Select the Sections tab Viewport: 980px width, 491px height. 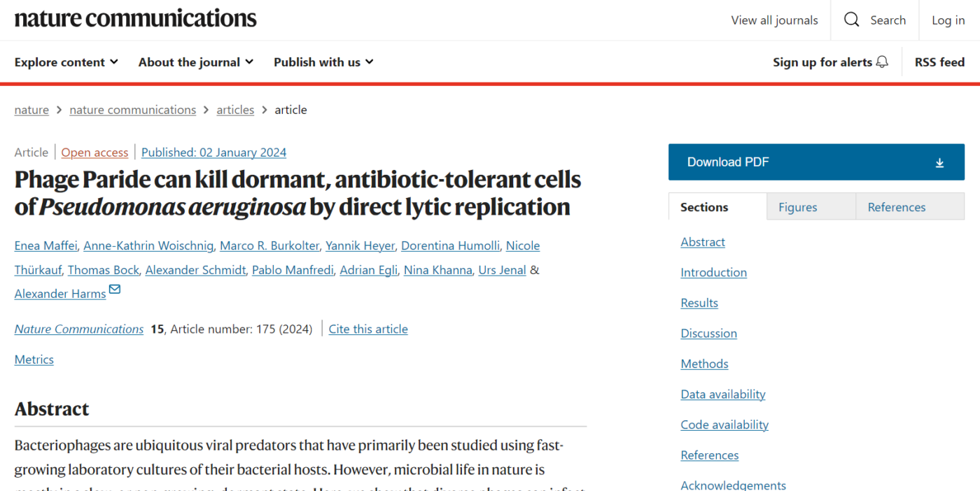(x=703, y=206)
